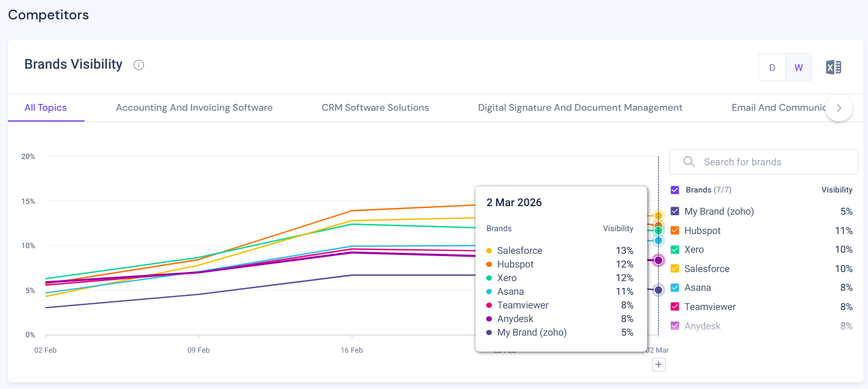Uncheck the Salesforce brand checkbox
Viewport: 868px width, 389px height.
click(x=675, y=269)
